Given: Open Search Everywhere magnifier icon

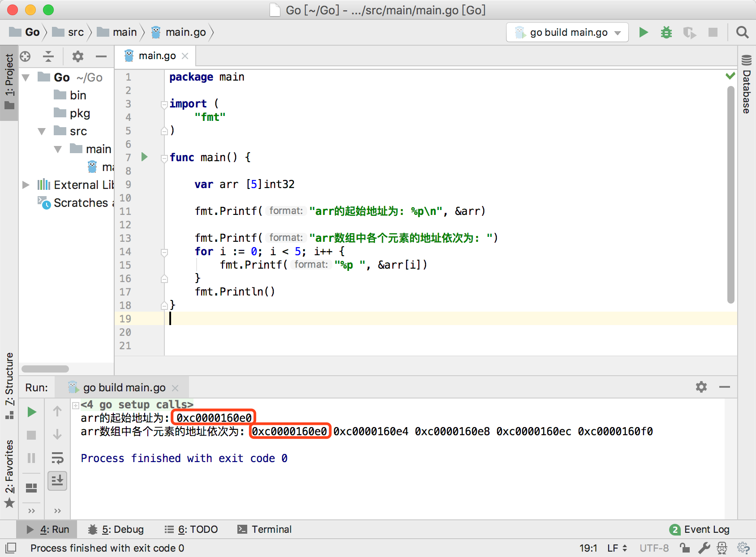Looking at the screenshot, I should tap(742, 32).
